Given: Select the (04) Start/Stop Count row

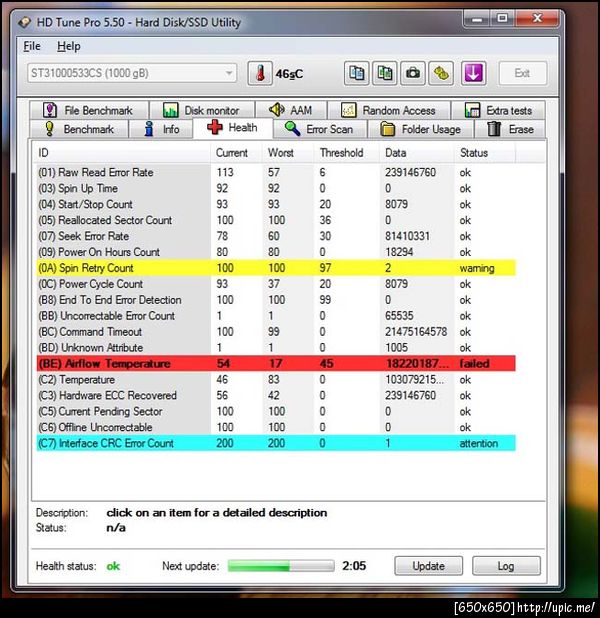Looking at the screenshot, I should 276,205.
